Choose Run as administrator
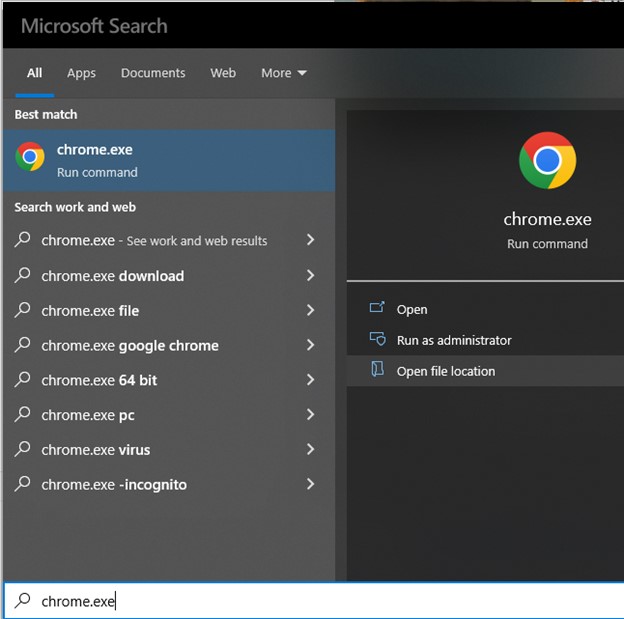The height and width of the screenshot is (619, 624). pyautogui.click(x=485, y=340)
